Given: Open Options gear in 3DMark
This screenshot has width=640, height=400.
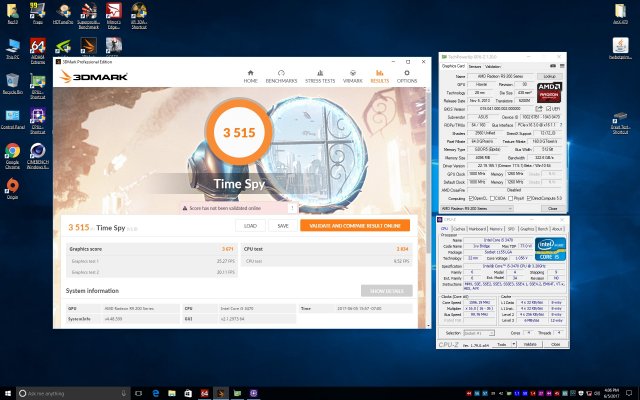Looking at the screenshot, I should click(407, 76).
